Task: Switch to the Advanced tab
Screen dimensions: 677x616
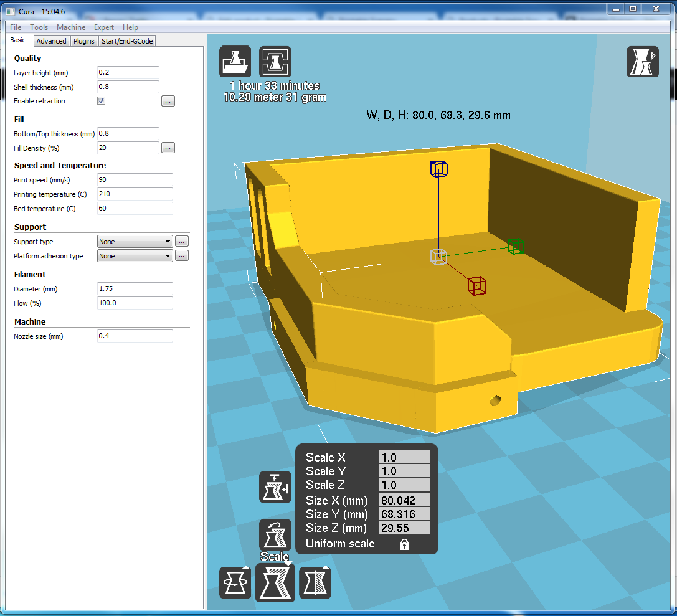Action: click(x=51, y=41)
